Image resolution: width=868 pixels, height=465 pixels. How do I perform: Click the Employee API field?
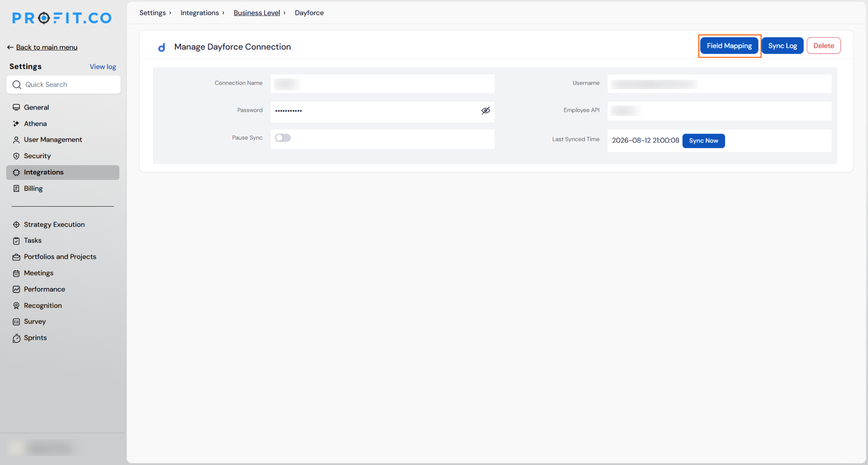719,111
